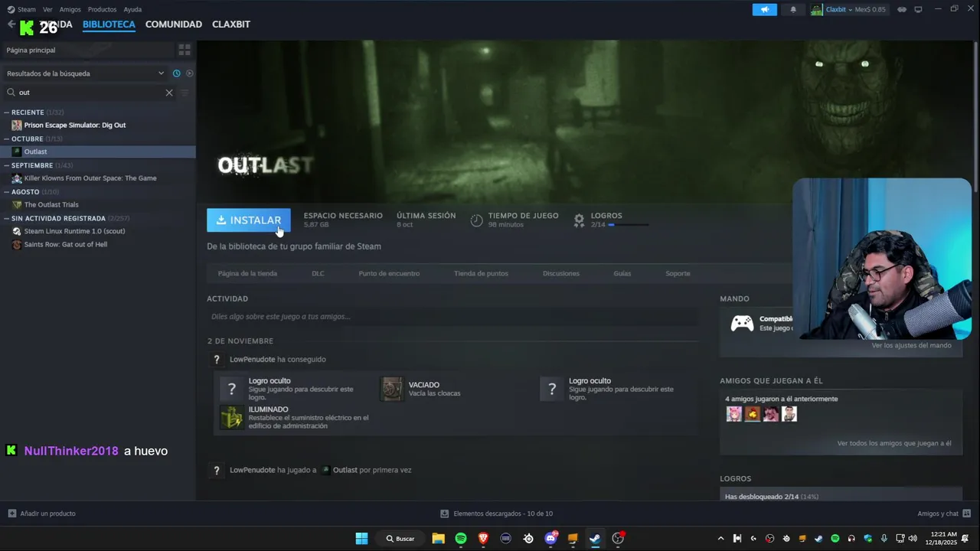Open Discord from the taskbar
Screen dimensions: 980x551
pyautogui.click(x=550, y=539)
